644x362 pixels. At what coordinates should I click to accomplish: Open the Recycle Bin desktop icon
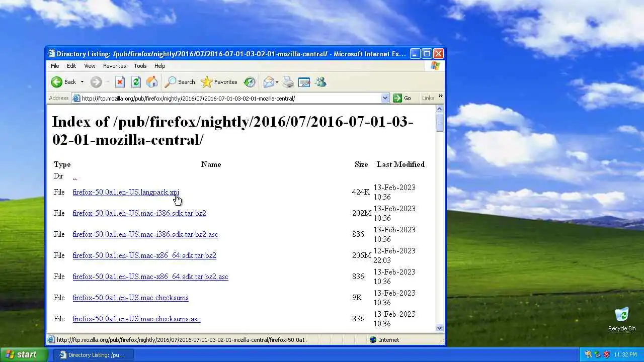(x=622, y=319)
